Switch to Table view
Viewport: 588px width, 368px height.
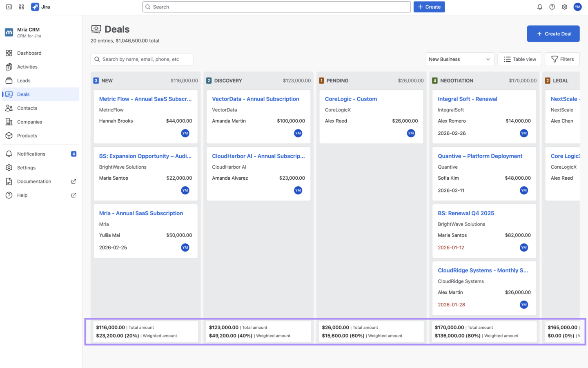pos(519,59)
